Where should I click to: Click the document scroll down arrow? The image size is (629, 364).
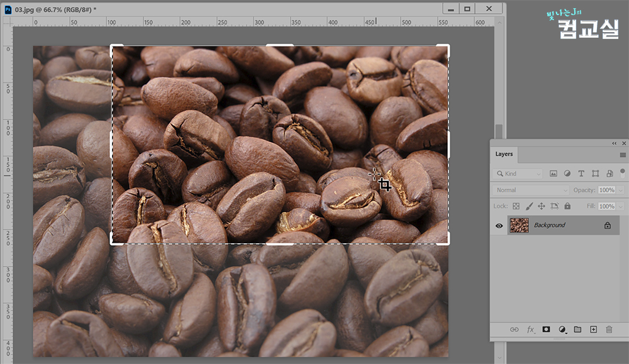point(499,358)
